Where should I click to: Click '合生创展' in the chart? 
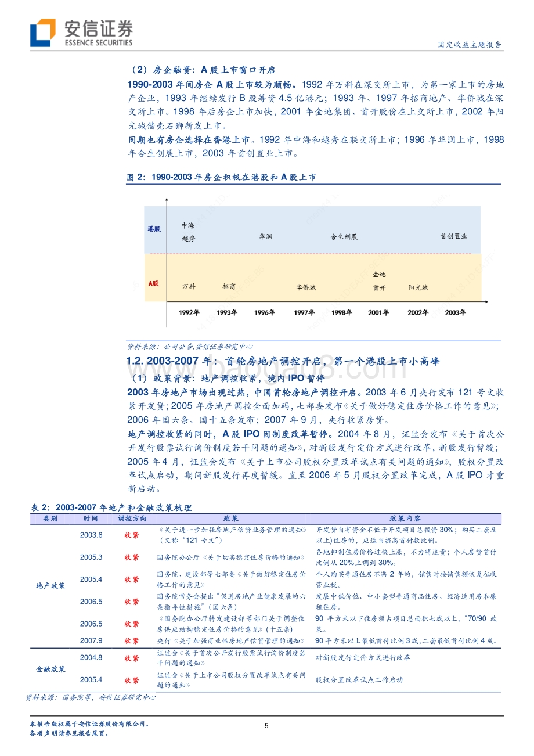[x=344, y=237]
